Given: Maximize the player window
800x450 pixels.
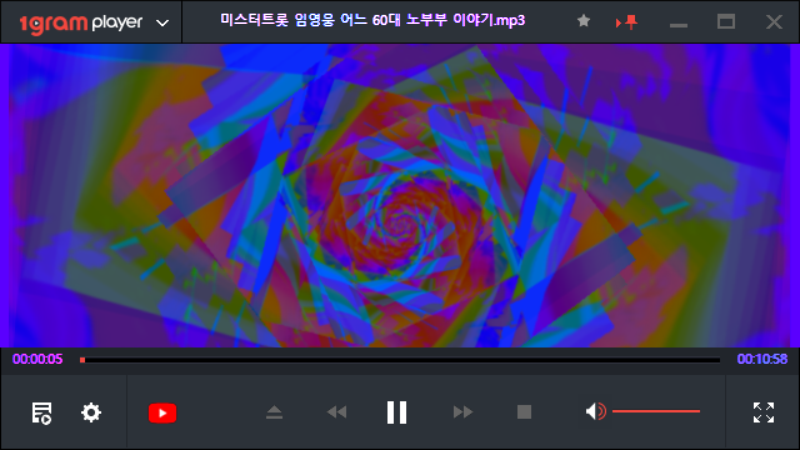Looking at the screenshot, I should tap(726, 21).
